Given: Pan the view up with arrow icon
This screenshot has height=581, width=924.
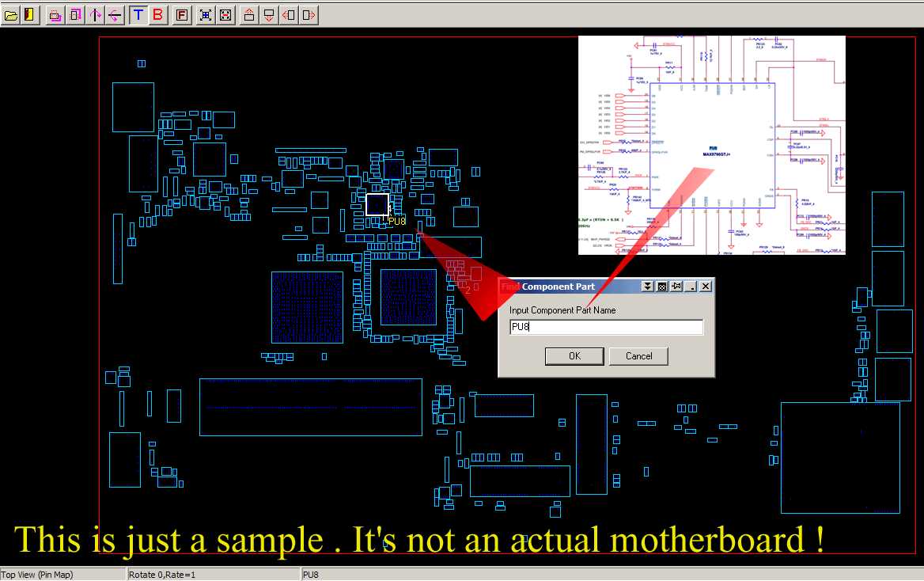Looking at the screenshot, I should pyautogui.click(x=249, y=15).
